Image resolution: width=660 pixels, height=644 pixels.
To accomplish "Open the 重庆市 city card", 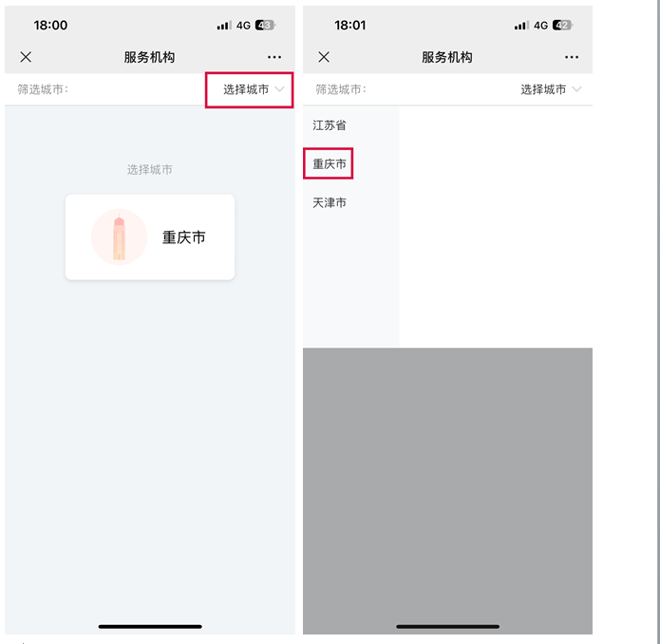I will click(x=150, y=237).
